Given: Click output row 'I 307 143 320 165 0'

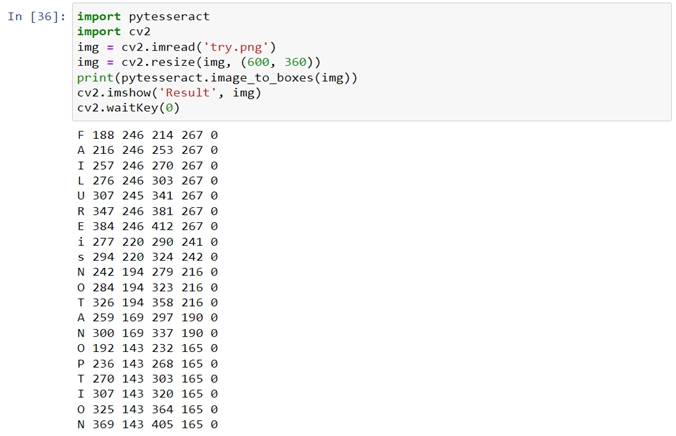Looking at the screenshot, I should 148,394.
